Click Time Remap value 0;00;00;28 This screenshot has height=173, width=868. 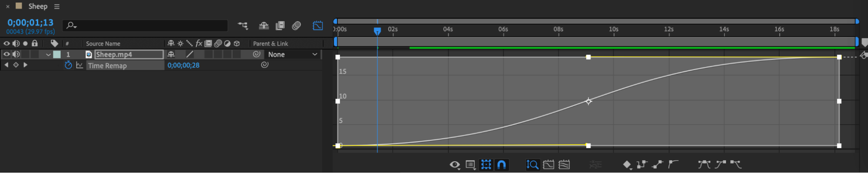click(183, 65)
